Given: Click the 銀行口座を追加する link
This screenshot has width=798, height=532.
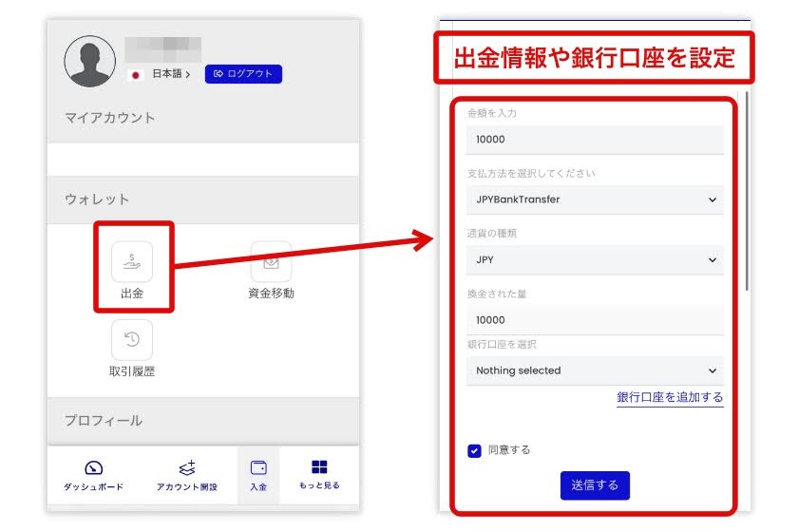Looking at the screenshot, I should 670,397.
